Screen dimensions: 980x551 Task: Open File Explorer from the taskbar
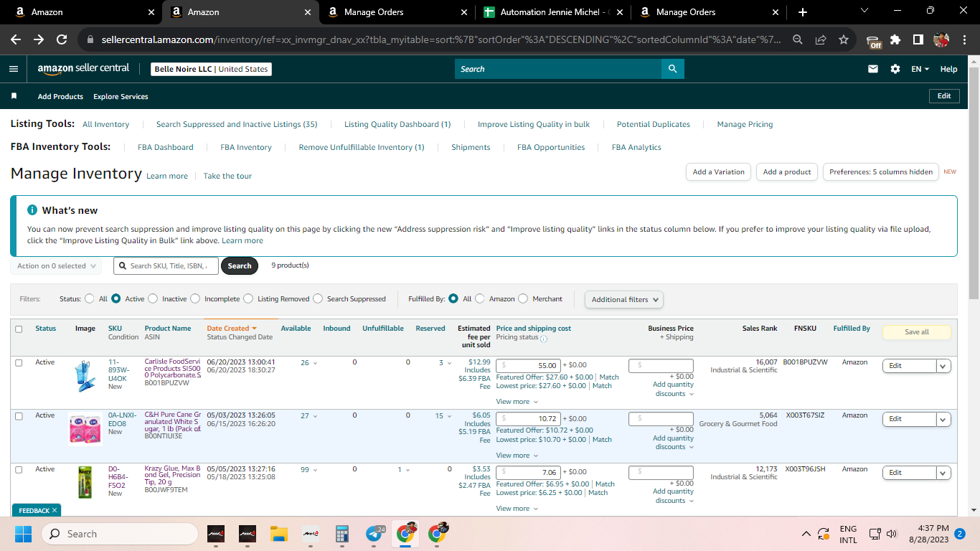click(x=278, y=534)
